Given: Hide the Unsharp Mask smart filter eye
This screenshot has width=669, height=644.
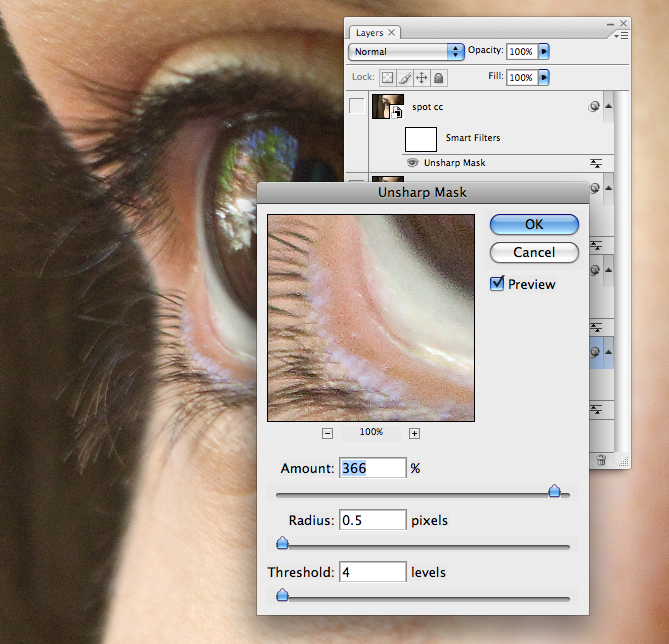Looking at the screenshot, I should 413,163.
